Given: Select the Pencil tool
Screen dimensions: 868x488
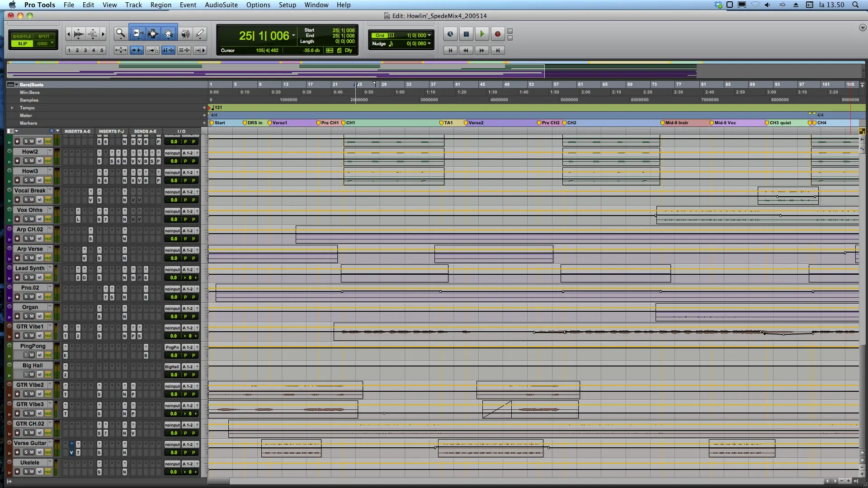Looking at the screenshot, I should pos(200,33).
